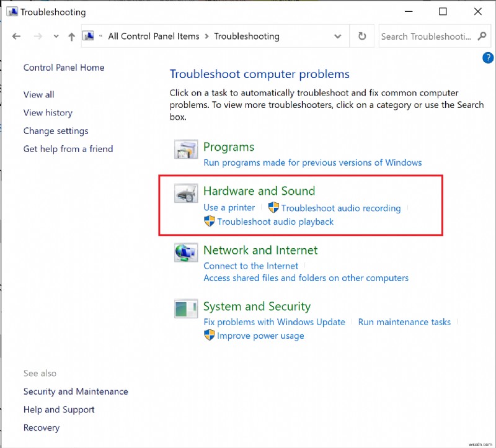This screenshot has width=496, height=448.
Task: Click the shield icon beside Troubleshoot audio recording
Action: point(273,208)
